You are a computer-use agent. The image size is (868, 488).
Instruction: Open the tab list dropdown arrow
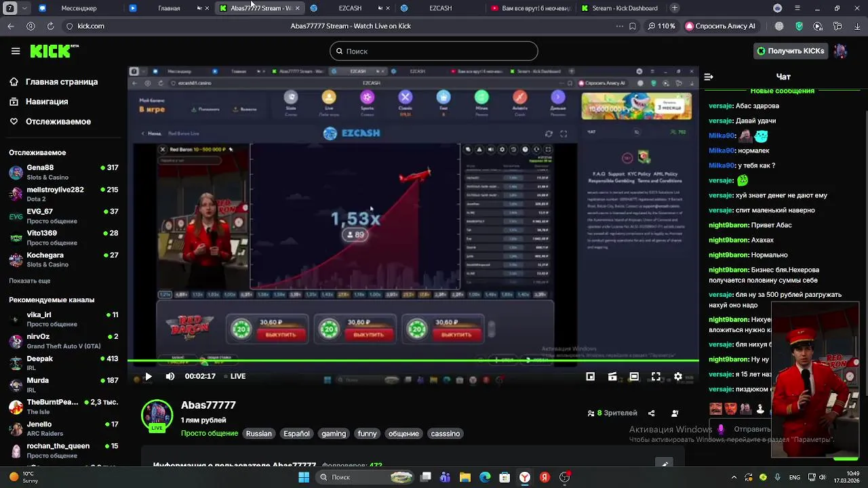(25, 8)
